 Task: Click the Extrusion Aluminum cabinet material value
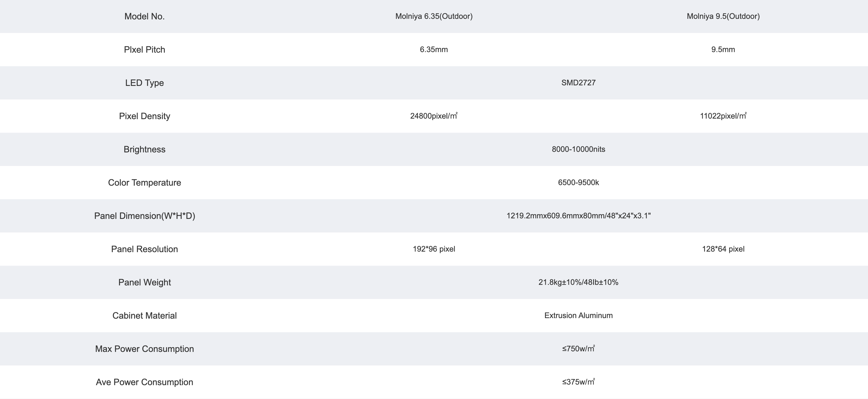[578, 315]
